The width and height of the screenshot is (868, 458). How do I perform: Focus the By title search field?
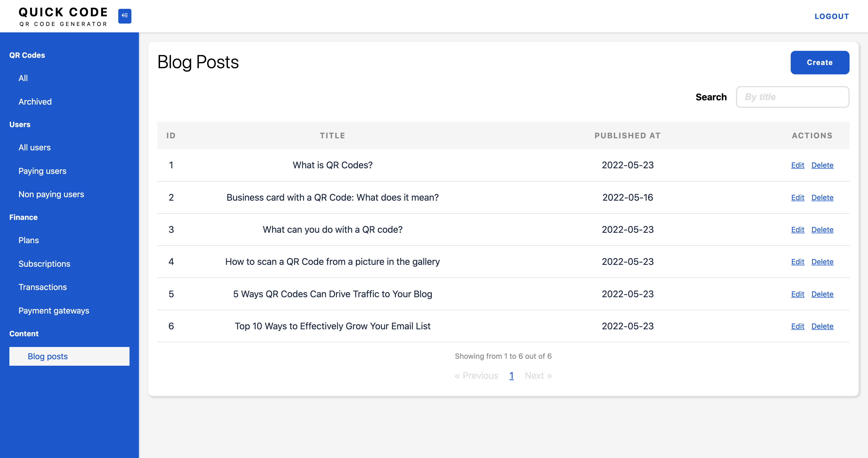tap(792, 97)
